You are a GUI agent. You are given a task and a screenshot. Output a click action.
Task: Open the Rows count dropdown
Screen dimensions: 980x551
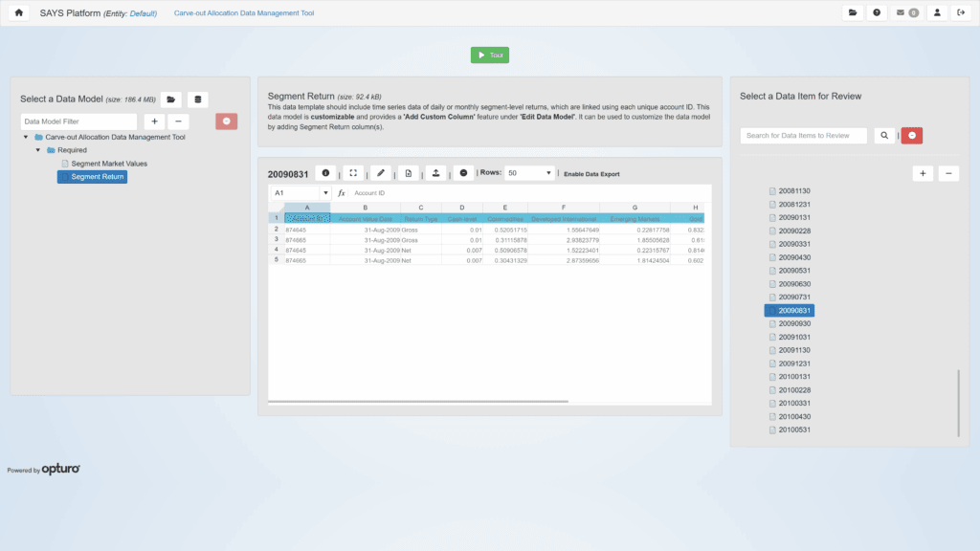coord(529,173)
